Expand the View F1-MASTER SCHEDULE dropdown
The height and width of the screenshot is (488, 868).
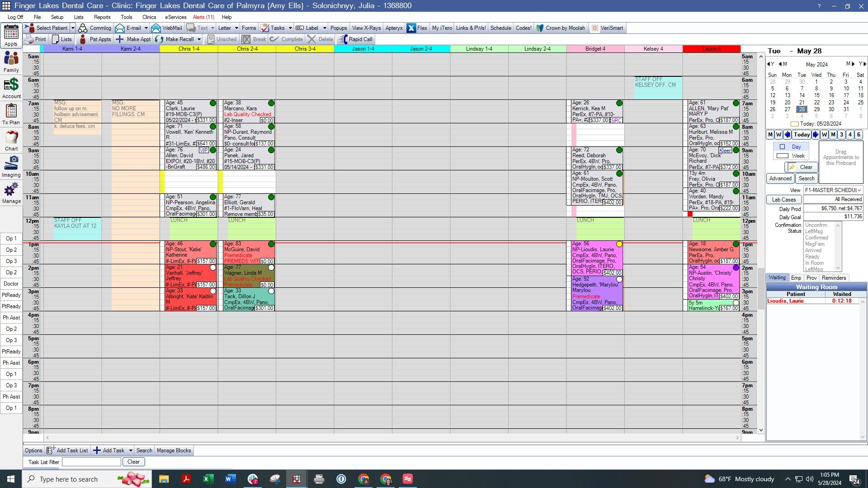(859, 190)
